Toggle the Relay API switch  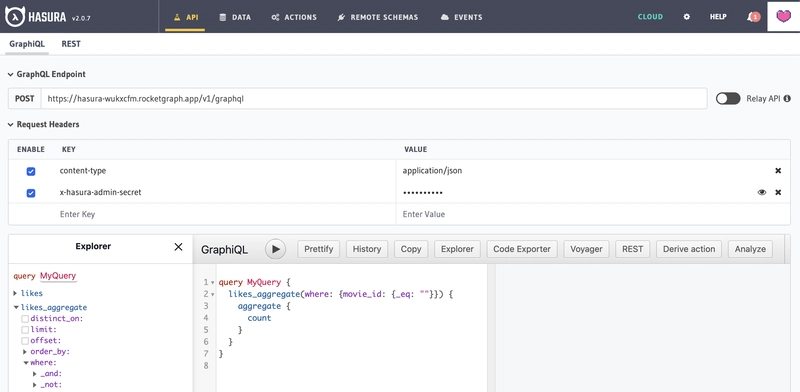[728, 99]
